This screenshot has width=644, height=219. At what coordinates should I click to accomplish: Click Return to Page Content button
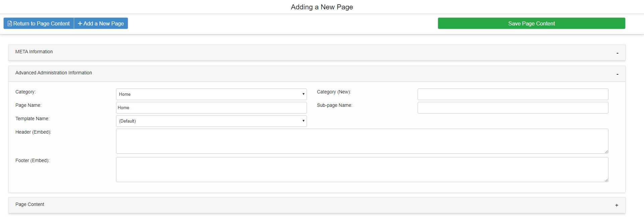coord(39,23)
